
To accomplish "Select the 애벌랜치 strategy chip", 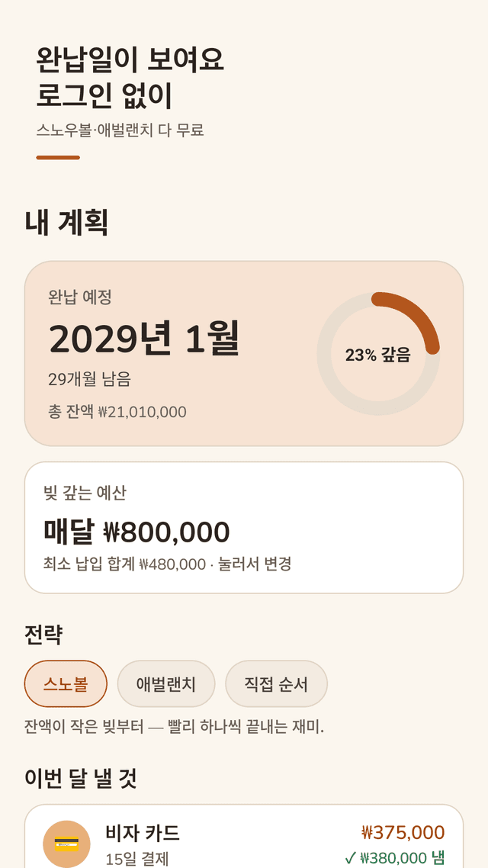I will 166,683.
